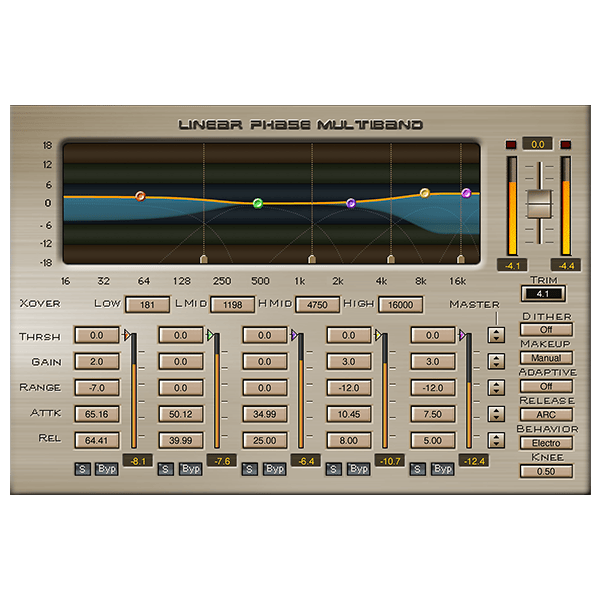This screenshot has height=600, width=600.
Task: Bypass the second band with Byp
Action: pyautogui.click(x=191, y=469)
